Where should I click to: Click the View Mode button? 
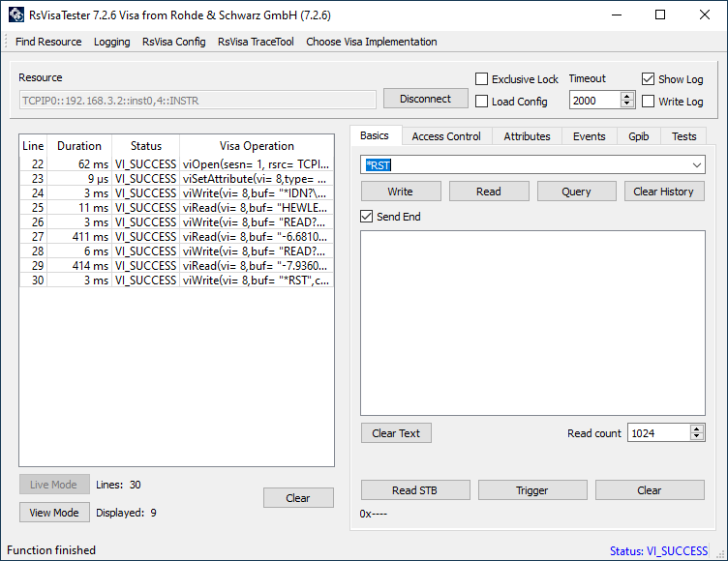(x=54, y=513)
